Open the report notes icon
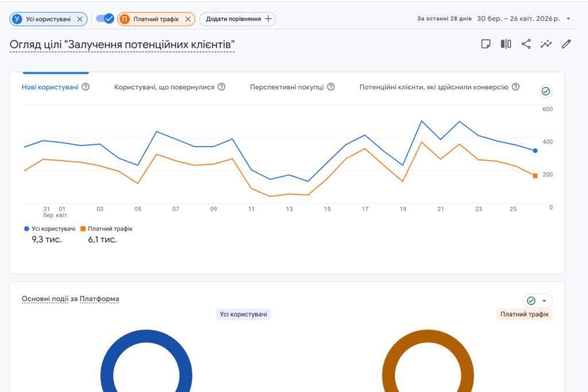This screenshot has width=588, height=392. tap(486, 44)
